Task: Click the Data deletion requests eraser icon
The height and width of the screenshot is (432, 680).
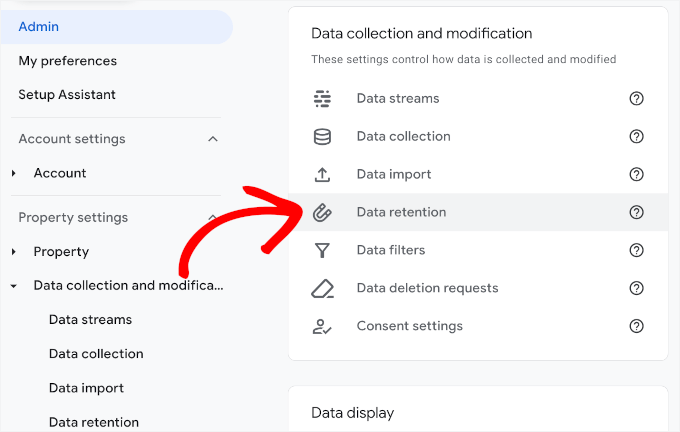Action: point(322,288)
